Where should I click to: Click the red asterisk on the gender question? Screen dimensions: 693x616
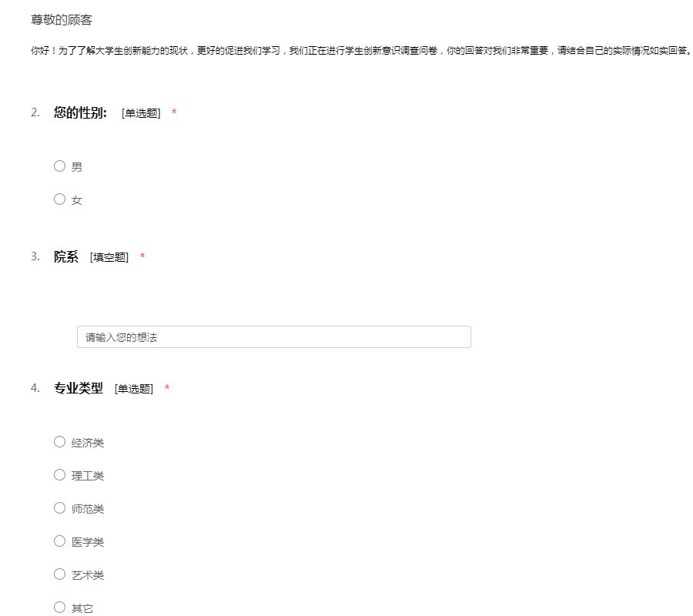click(x=174, y=113)
